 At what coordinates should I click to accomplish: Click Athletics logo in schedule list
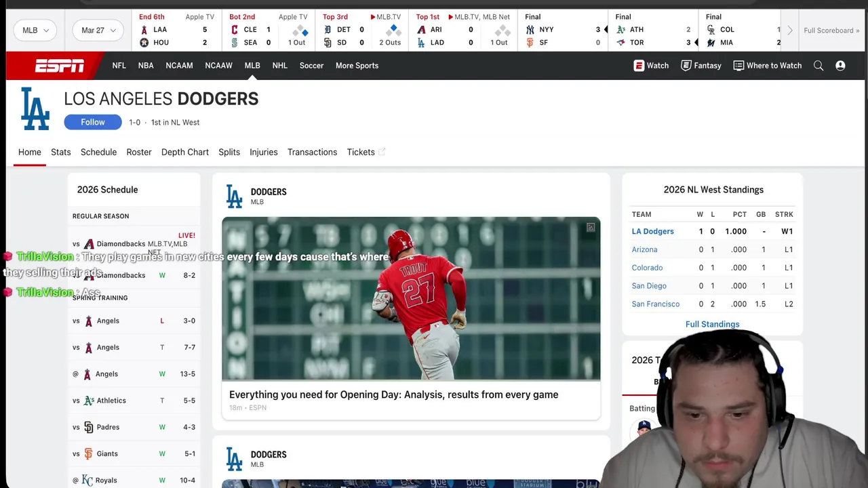point(88,401)
